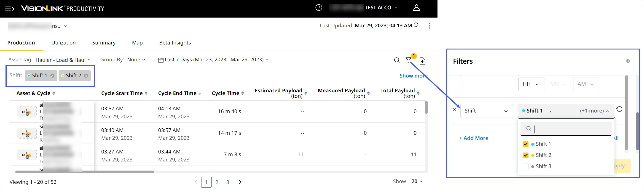Click the shift search input field
This screenshot has height=192, width=644.
click(570, 129)
